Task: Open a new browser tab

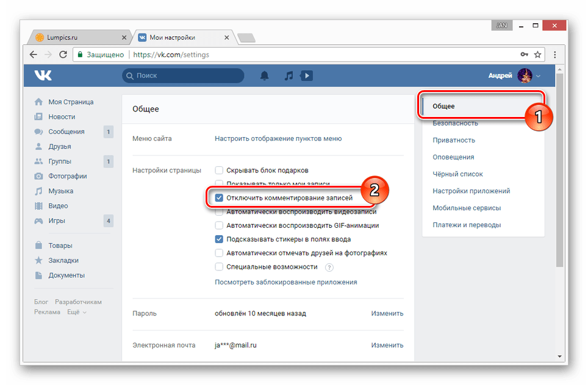Action: point(246,38)
